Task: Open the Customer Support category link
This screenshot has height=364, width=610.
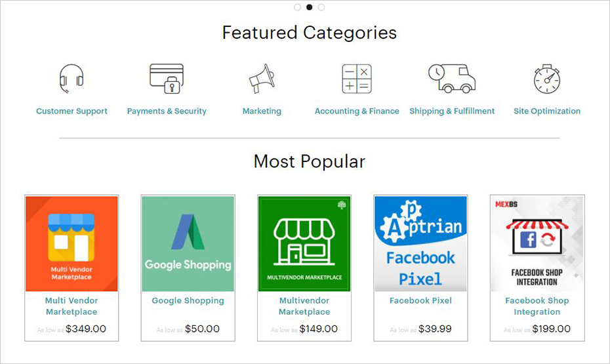Action: (71, 111)
